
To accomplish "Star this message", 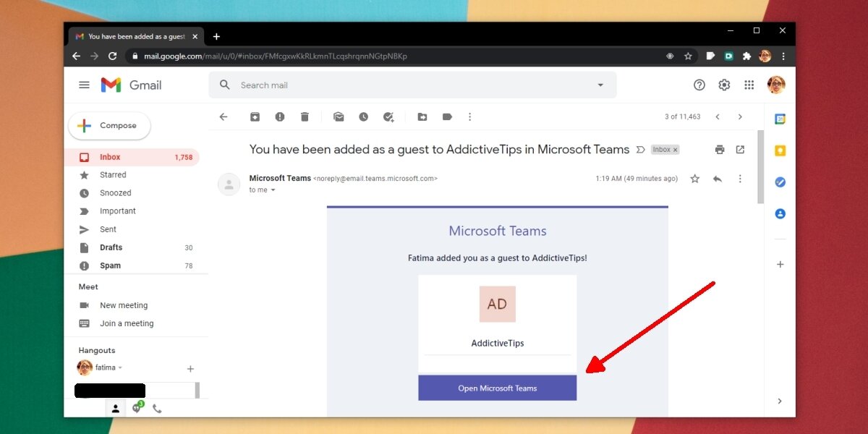I will coord(694,178).
